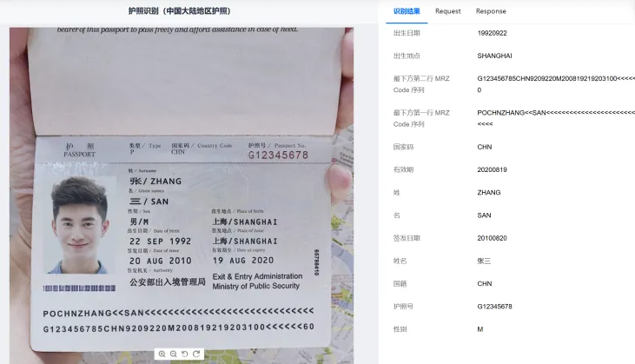Click the 护照号 field label
This screenshot has height=364, width=635.
pyautogui.click(x=403, y=307)
